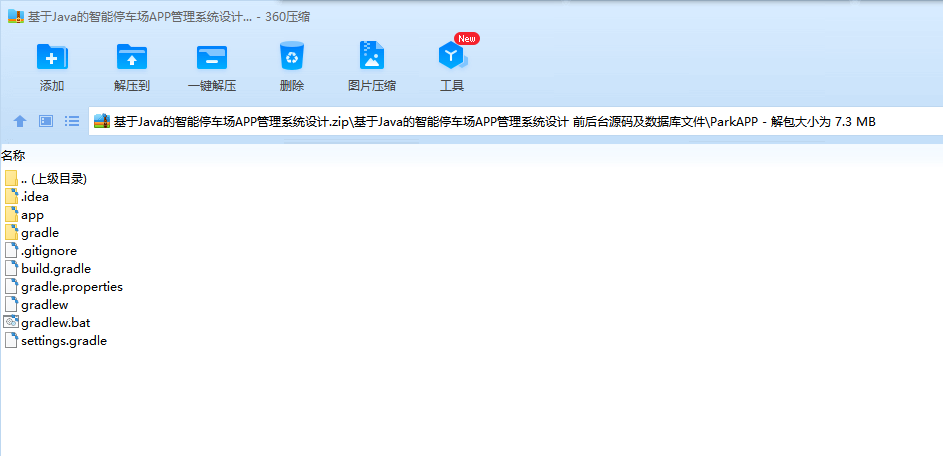Viewport: 943px width, 456px height.
Task: Select the gradle folder icon
Action: pyautogui.click(x=11, y=232)
